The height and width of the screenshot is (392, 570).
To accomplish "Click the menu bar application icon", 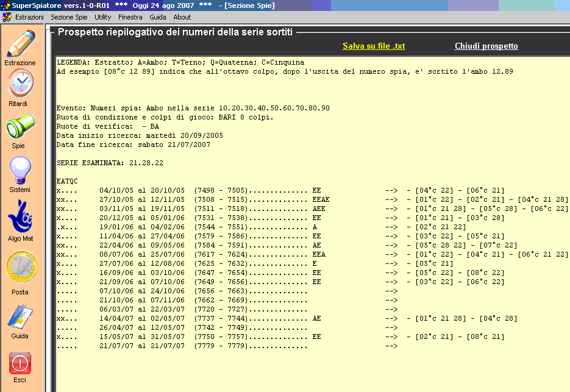I will click(7, 17).
